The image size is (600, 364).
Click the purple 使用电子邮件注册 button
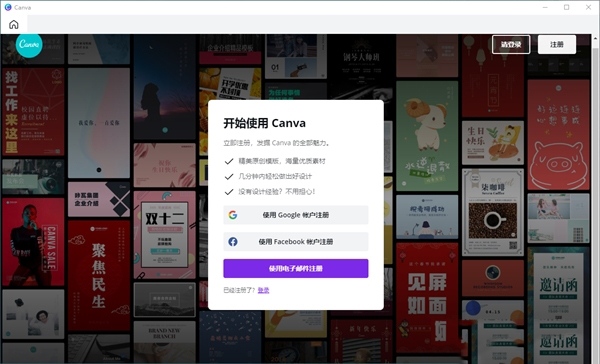point(296,268)
